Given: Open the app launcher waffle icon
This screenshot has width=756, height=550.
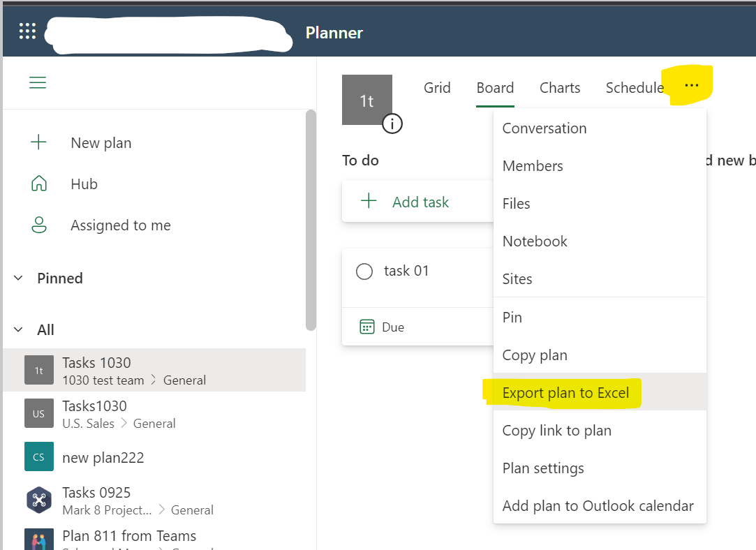Looking at the screenshot, I should [x=27, y=31].
